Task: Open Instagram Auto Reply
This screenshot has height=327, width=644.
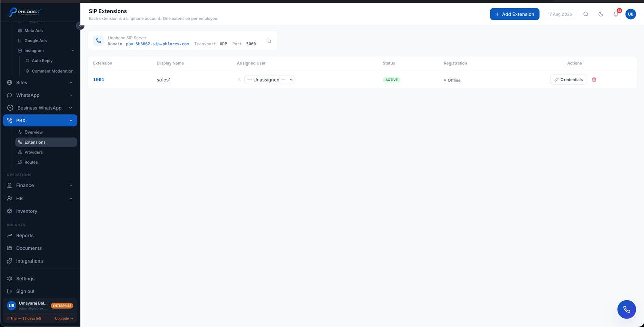Action: click(x=42, y=61)
